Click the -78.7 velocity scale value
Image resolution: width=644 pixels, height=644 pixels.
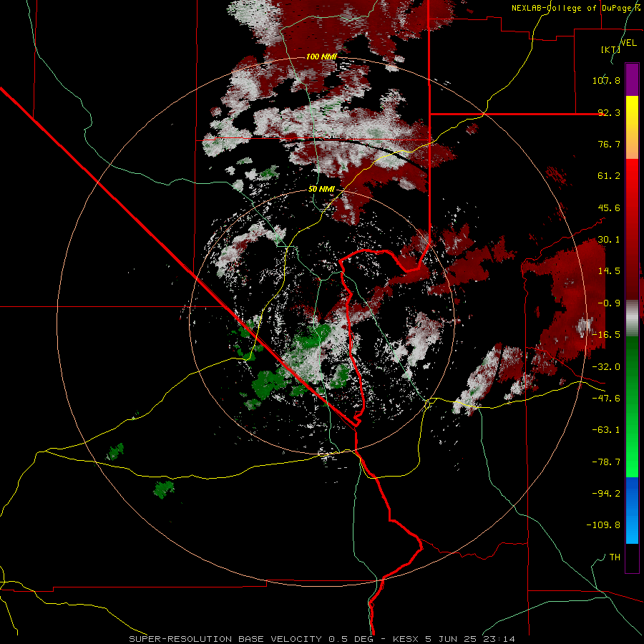(x=606, y=462)
